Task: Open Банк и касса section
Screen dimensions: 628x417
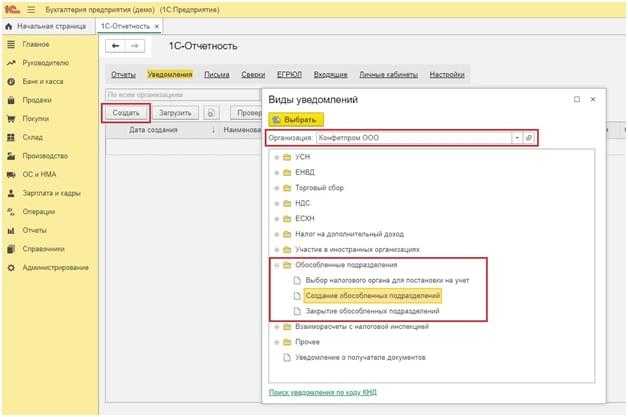Action: click(x=42, y=81)
